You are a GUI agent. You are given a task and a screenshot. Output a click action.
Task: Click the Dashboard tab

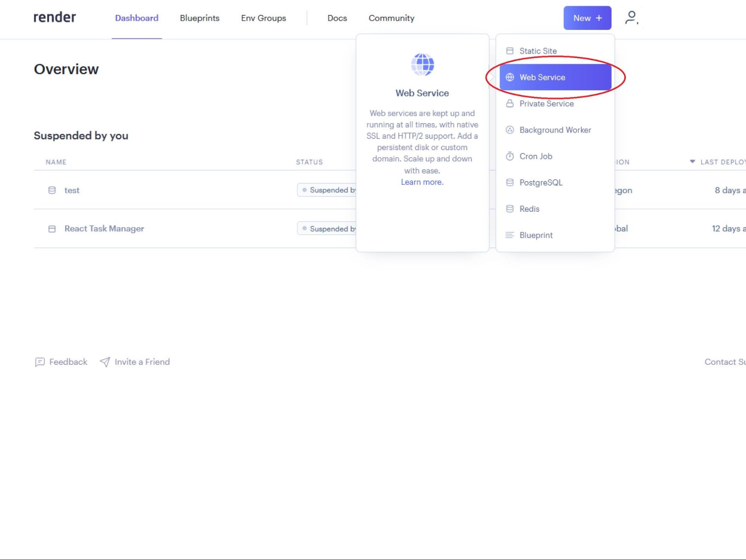click(136, 18)
